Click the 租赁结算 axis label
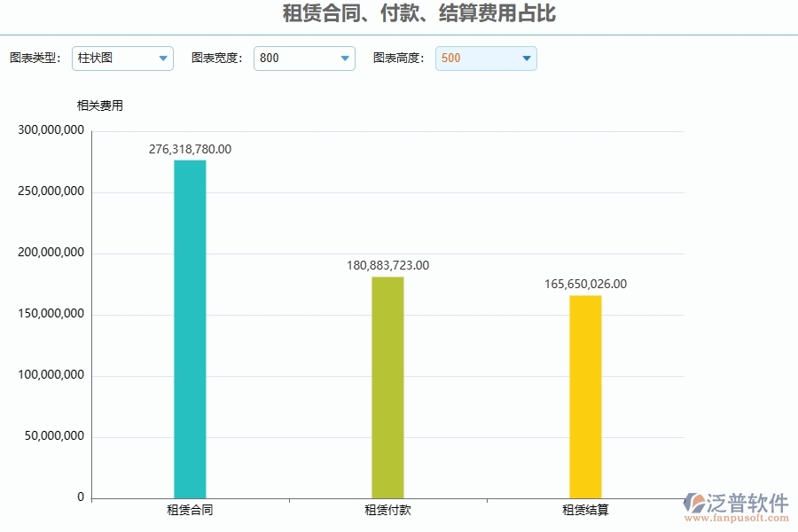Screen dimensions: 798x532 [585, 510]
